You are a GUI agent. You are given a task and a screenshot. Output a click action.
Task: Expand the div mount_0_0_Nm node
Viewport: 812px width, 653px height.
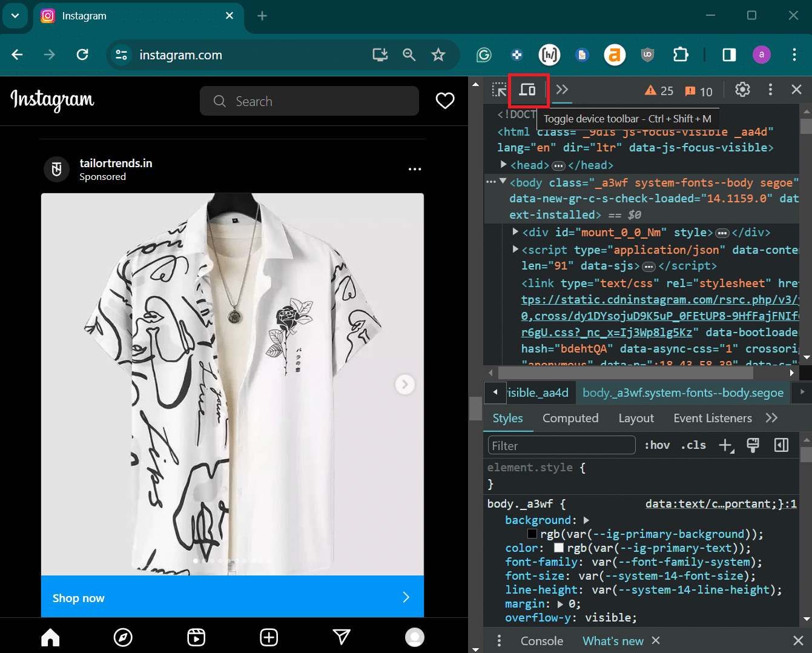pyautogui.click(x=515, y=231)
